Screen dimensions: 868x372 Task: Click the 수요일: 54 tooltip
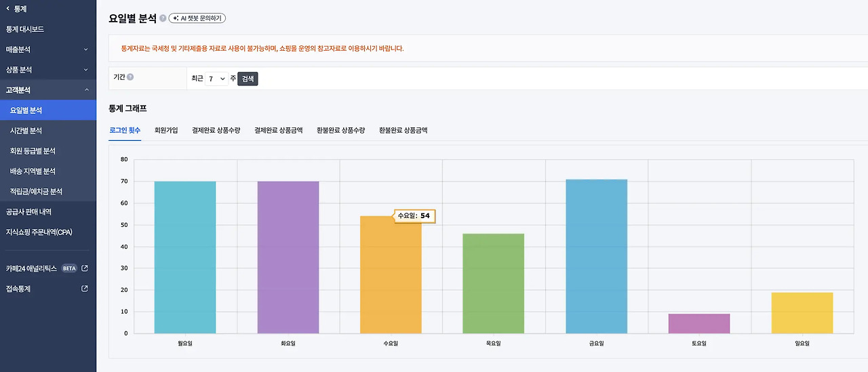[414, 216]
